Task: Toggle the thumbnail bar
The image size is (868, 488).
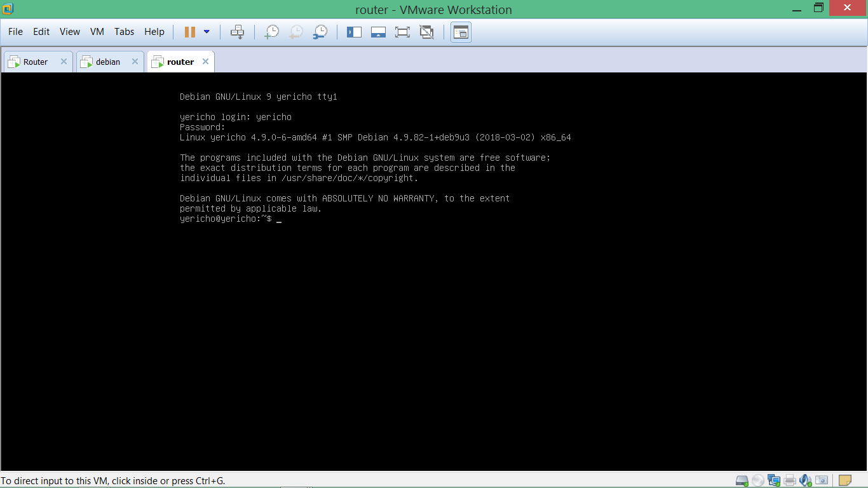Action: pyautogui.click(x=378, y=32)
